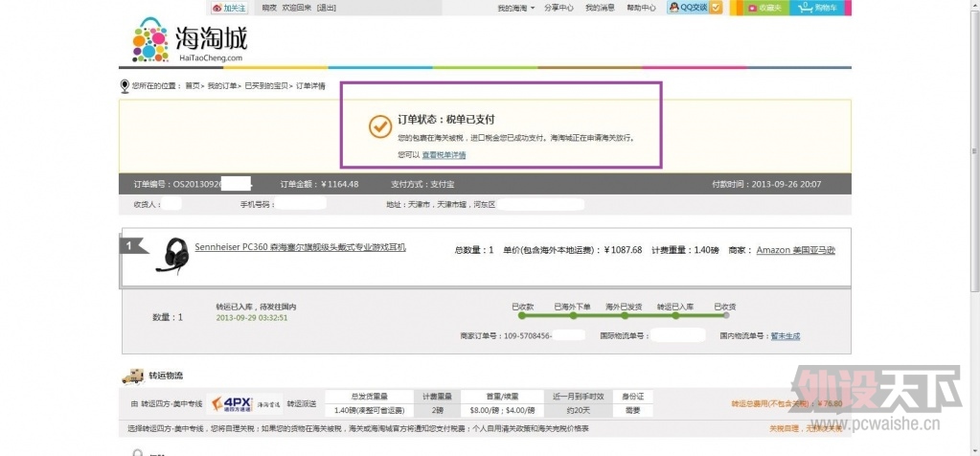Click the location pin icon in breadcrumb

coord(125,86)
